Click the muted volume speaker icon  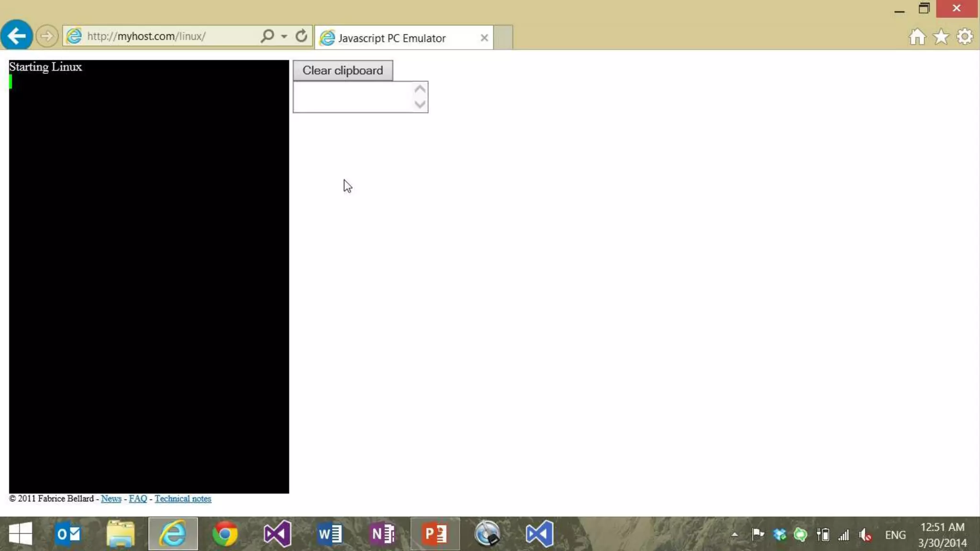click(866, 535)
